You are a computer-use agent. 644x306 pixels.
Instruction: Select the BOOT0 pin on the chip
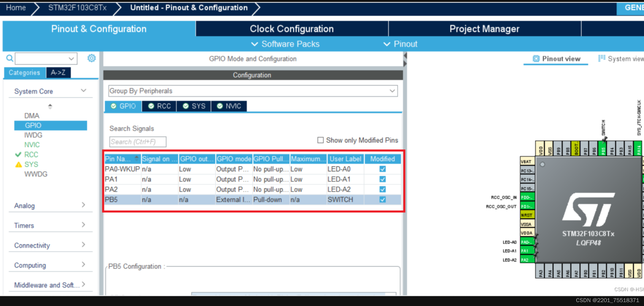pos(576,148)
